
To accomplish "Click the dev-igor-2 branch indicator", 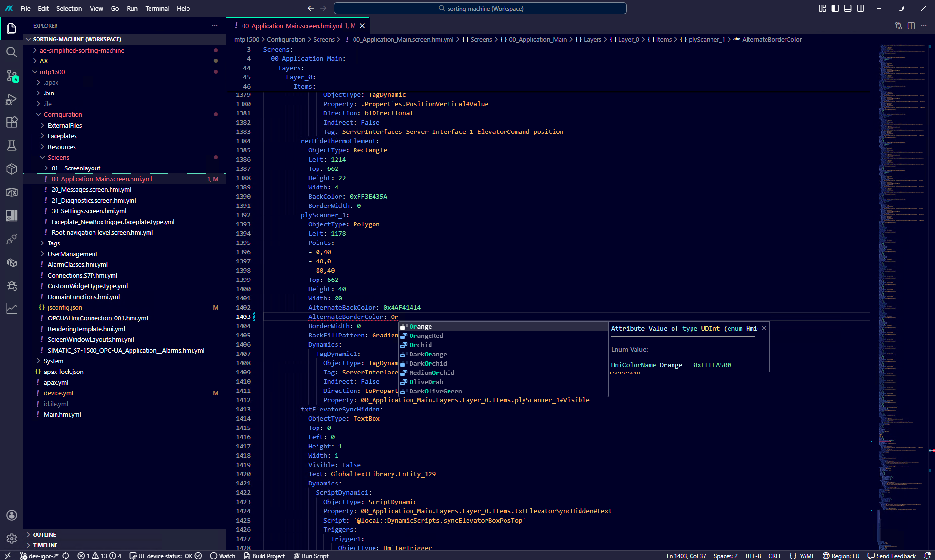I will (x=39, y=556).
